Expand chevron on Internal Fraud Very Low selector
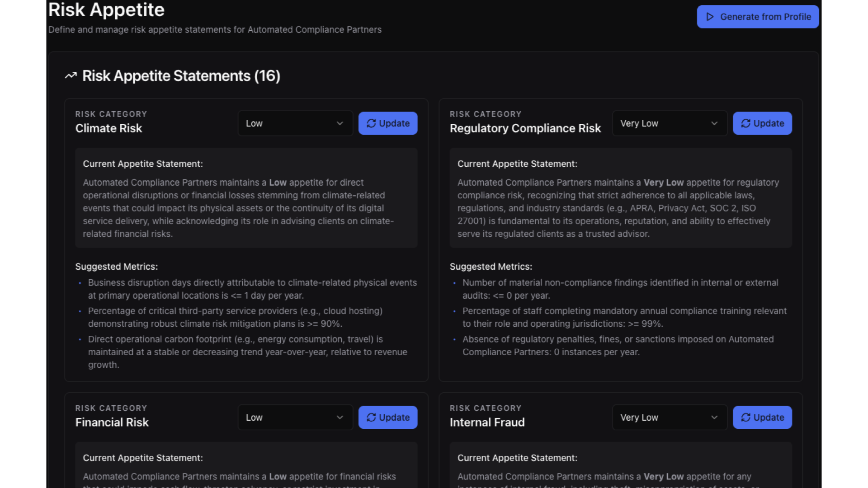 [714, 418]
